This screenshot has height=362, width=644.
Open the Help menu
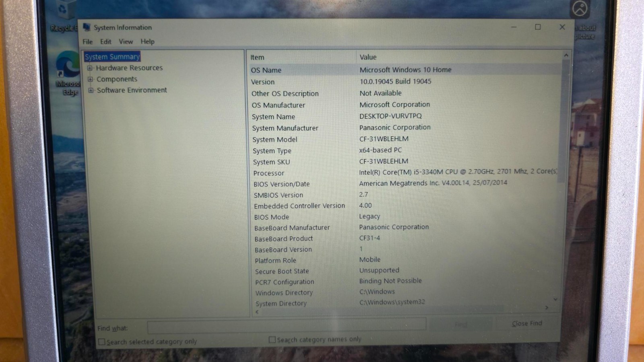(x=147, y=41)
